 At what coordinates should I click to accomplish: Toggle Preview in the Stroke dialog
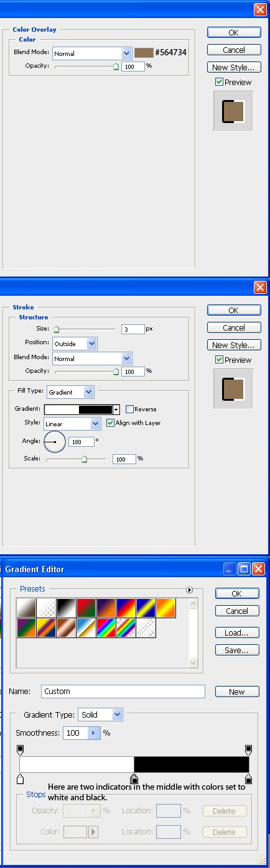[219, 360]
